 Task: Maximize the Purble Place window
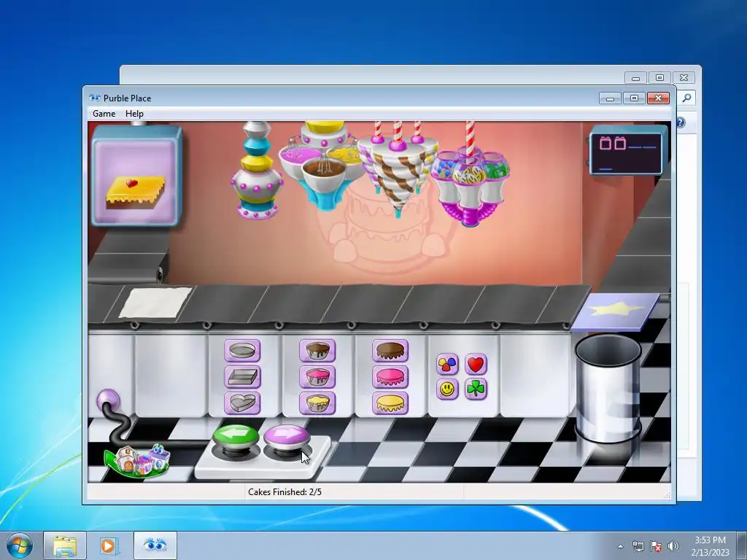[x=634, y=98]
